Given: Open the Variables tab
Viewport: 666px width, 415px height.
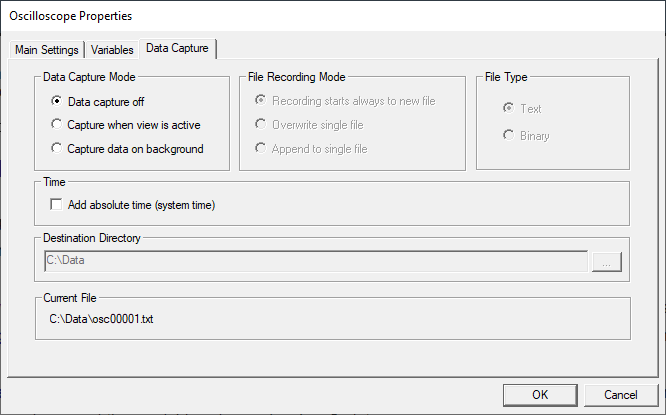Looking at the screenshot, I should pos(112,49).
